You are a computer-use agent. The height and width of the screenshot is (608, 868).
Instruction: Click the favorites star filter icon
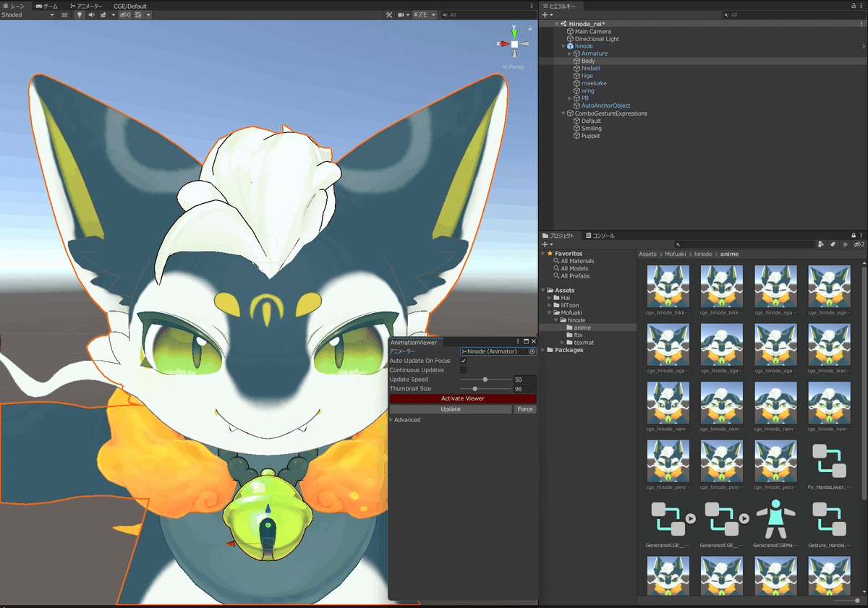(844, 244)
